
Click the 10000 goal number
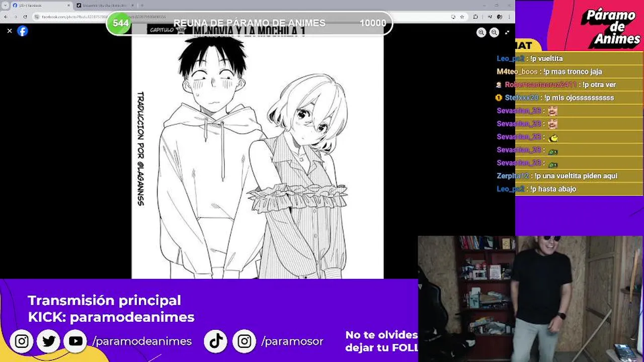[x=373, y=23]
